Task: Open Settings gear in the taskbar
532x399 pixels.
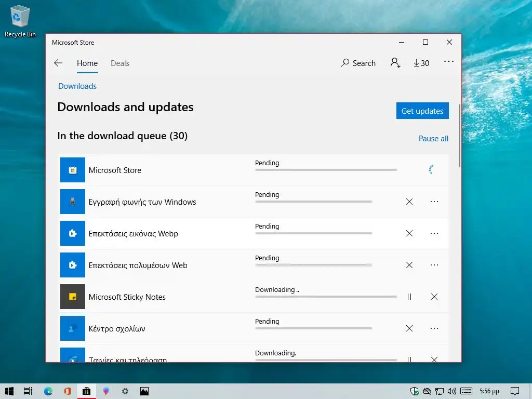Action: tap(125, 391)
